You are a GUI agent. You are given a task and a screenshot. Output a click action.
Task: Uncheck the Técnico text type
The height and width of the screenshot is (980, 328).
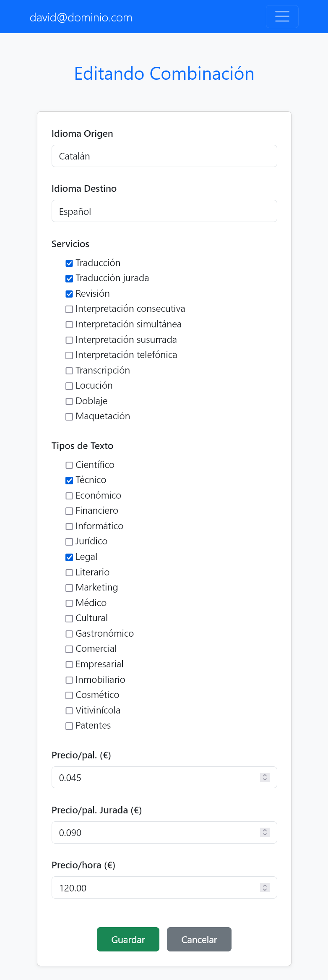tap(69, 481)
